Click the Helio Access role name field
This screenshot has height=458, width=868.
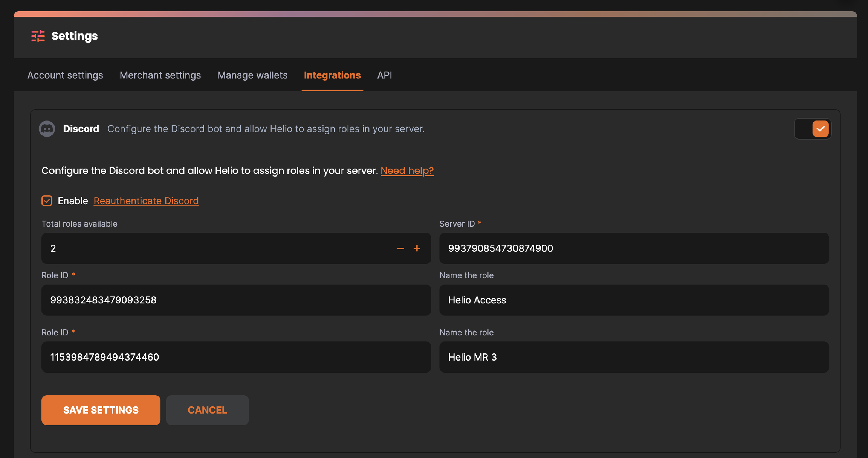(x=634, y=300)
